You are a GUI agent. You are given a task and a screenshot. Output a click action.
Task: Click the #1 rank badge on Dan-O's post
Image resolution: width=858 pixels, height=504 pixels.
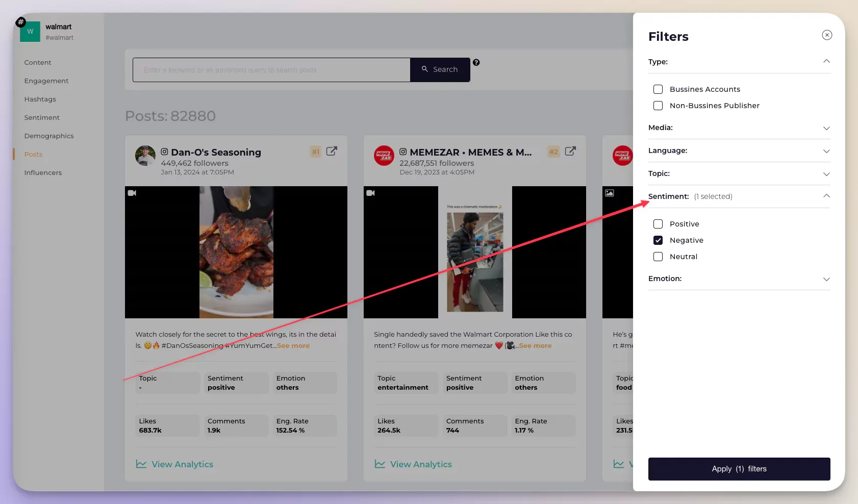(x=316, y=152)
